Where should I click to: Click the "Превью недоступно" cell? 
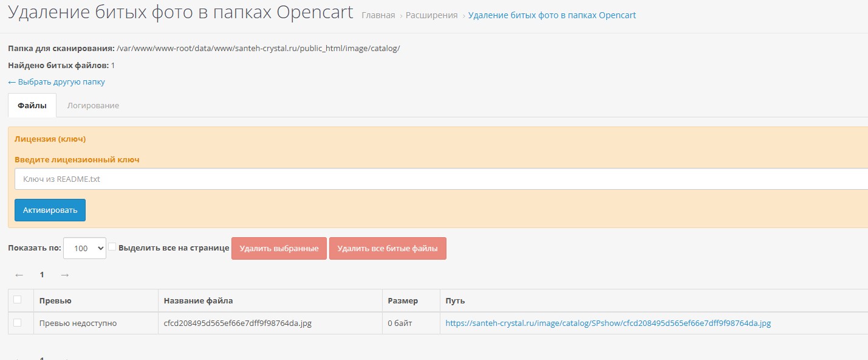click(x=78, y=324)
